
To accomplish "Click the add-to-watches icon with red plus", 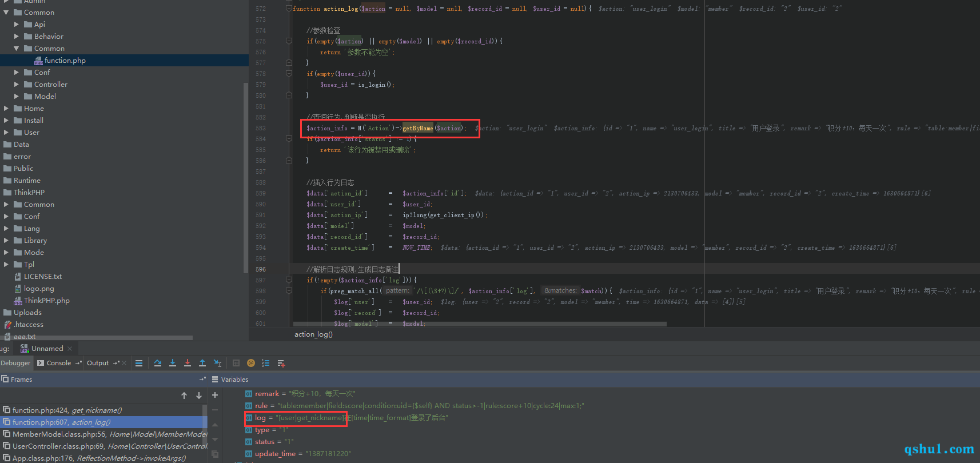I will coord(281,363).
